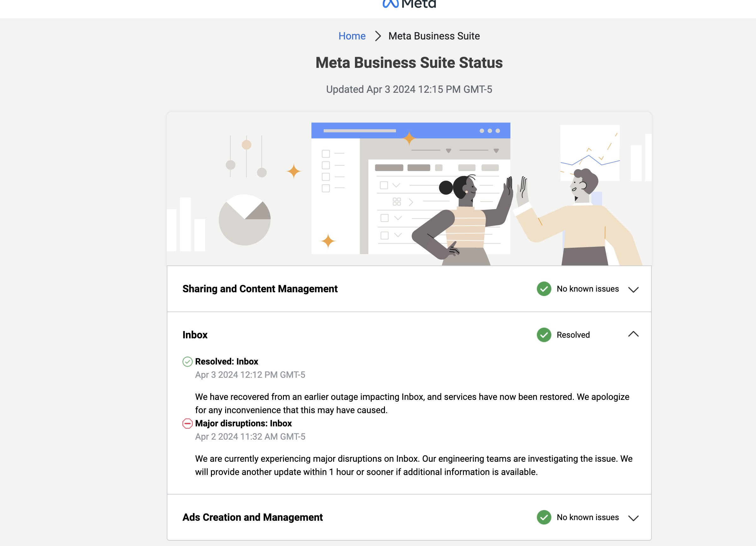Click the Meta Business Suite breadcrumb
The image size is (756, 546).
click(434, 36)
